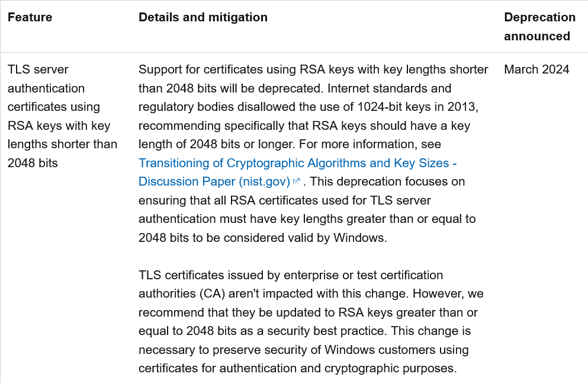588x383 pixels.
Task: Select the March 2024 date cell
Action: point(536,69)
